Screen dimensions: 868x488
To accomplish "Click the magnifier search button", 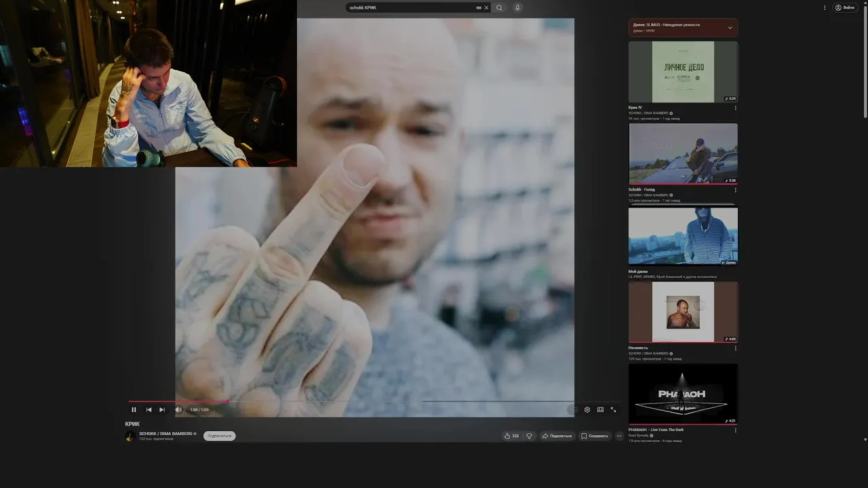I will point(499,7).
